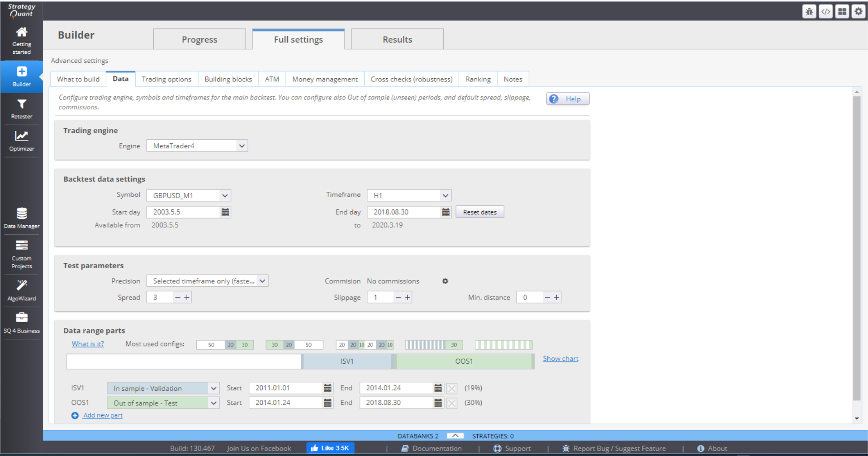Apply the 30/20/50 range config preset
Viewport: 868px width, 456px height.
[x=294, y=345]
